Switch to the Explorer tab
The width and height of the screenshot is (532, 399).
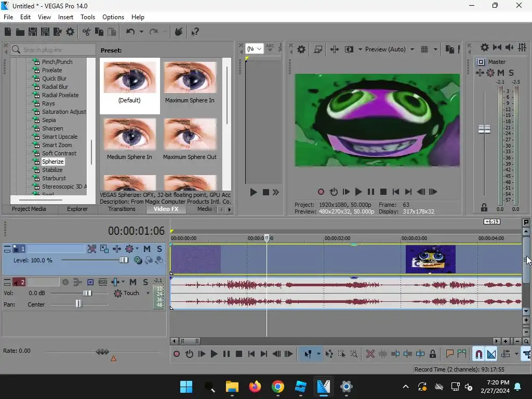(77, 209)
